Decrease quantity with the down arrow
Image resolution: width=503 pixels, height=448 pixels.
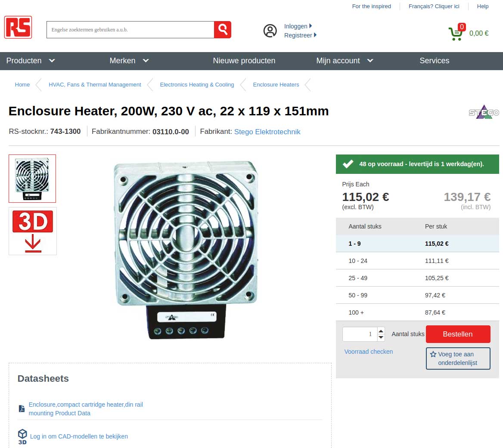pos(381,337)
